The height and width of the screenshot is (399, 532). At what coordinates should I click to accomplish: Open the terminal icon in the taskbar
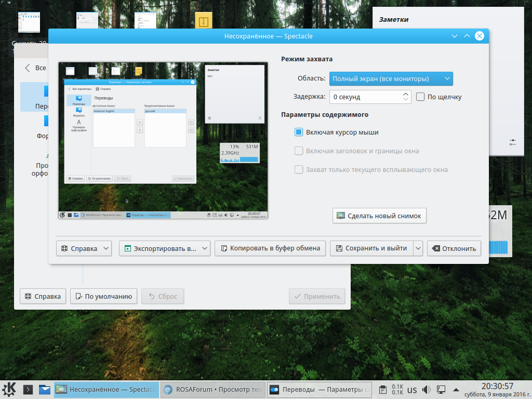click(28, 390)
